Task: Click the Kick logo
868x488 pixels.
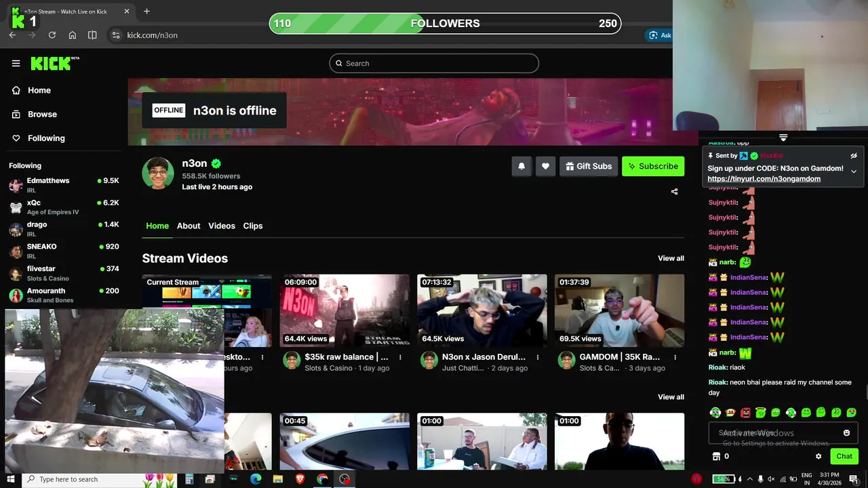Action: click(x=54, y=63)
